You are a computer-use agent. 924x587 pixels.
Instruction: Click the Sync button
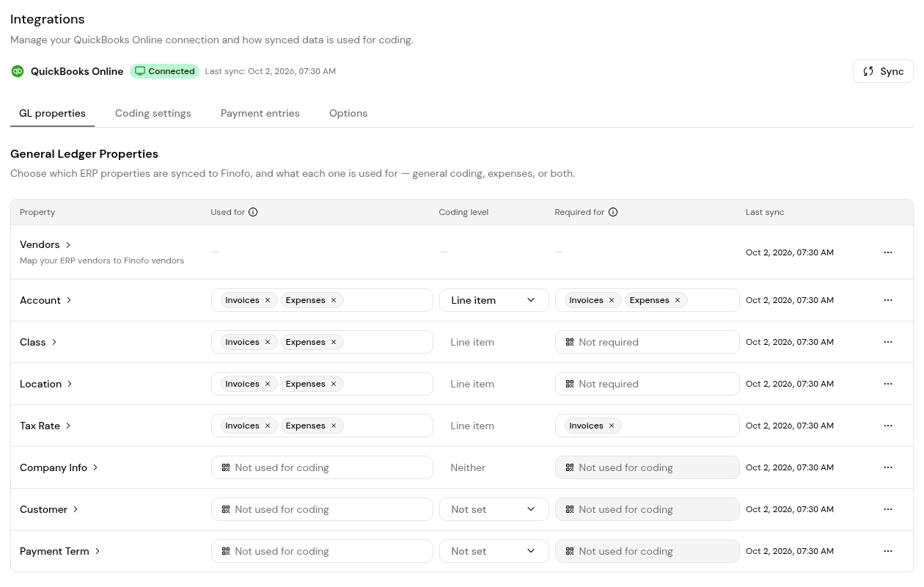[883, 71]
